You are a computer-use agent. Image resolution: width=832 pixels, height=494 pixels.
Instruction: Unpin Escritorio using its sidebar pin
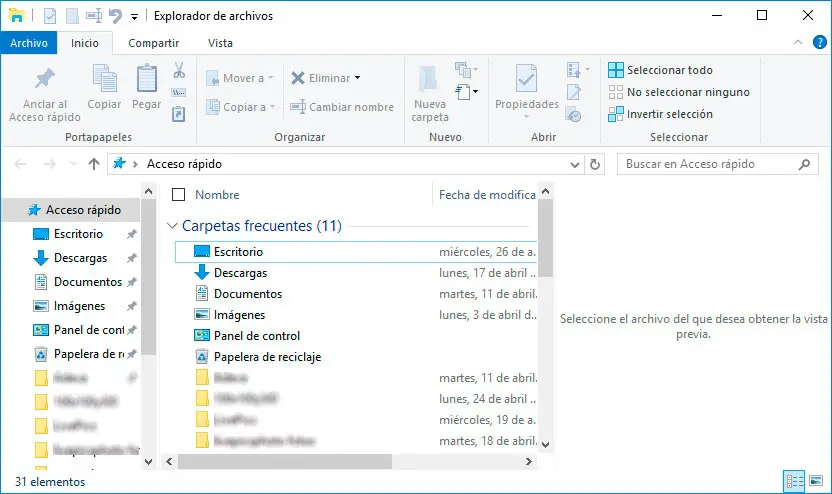click(x=132, y=233)
